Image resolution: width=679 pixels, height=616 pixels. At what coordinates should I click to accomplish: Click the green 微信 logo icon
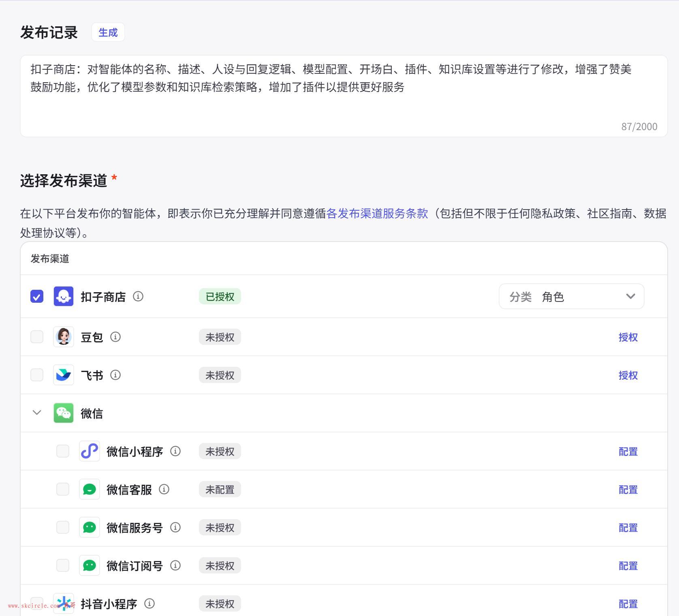click(x=64, y=413)
